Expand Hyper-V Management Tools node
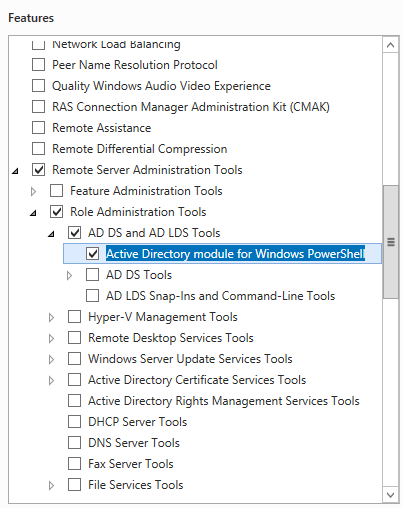Screen dimensions: 402x508 [51, 317]
